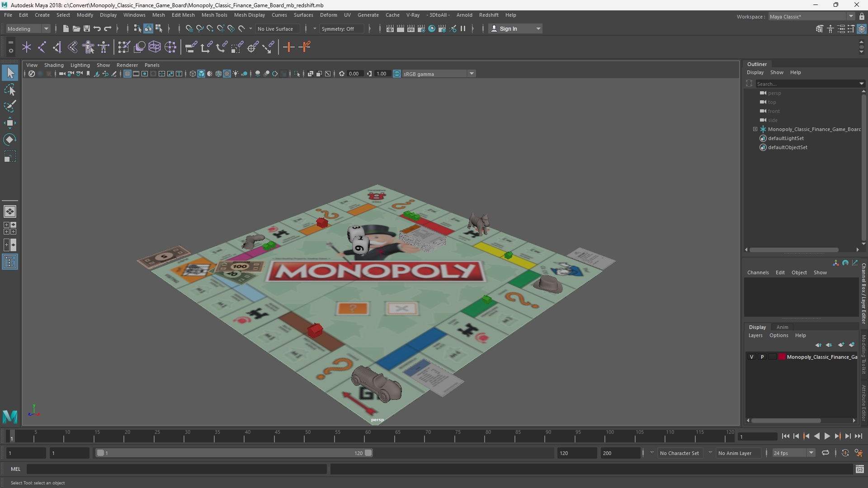Open the Redshift menu
Screen dimensions: 868x488
point(489,15)
